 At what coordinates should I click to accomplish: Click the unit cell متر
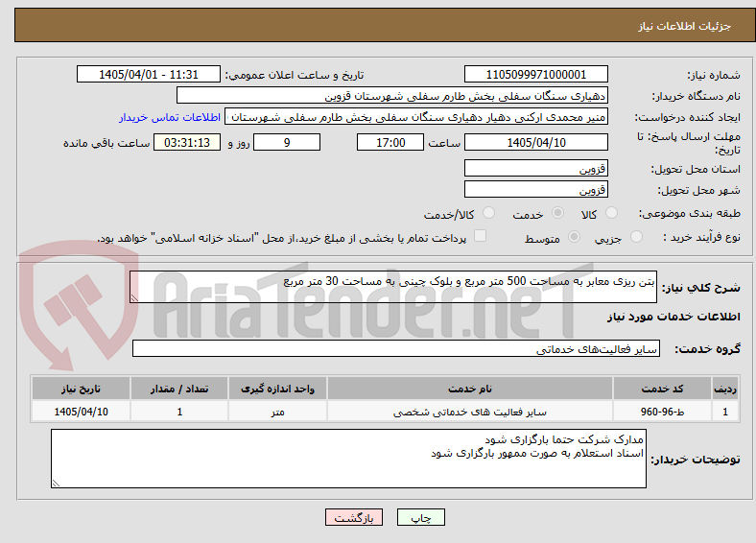coord(277,412)
